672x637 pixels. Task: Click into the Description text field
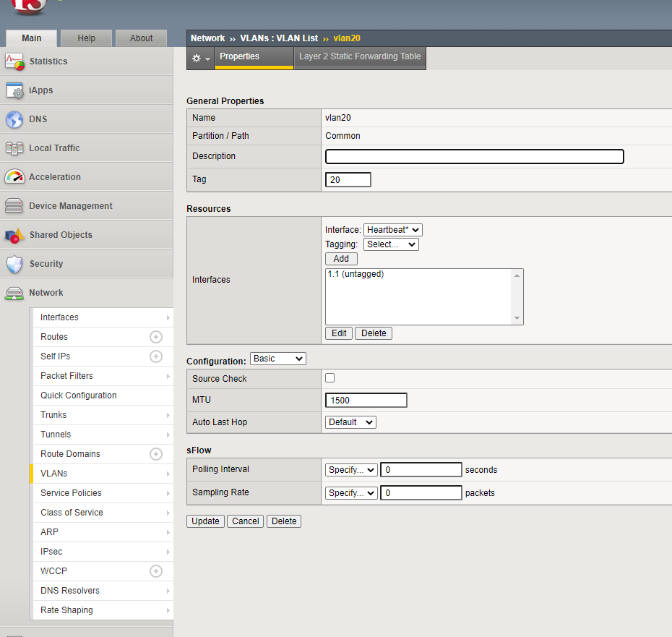474,157
